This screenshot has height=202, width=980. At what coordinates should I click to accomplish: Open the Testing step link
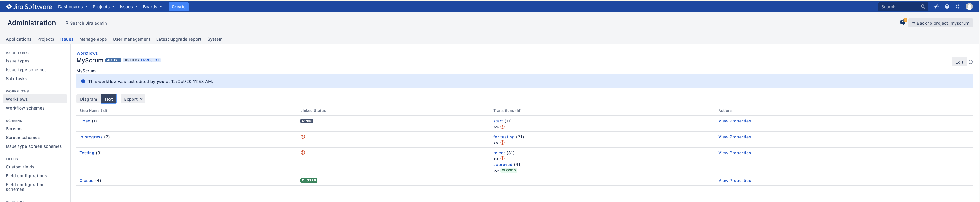pyautogui.click(x=87, y=153)
